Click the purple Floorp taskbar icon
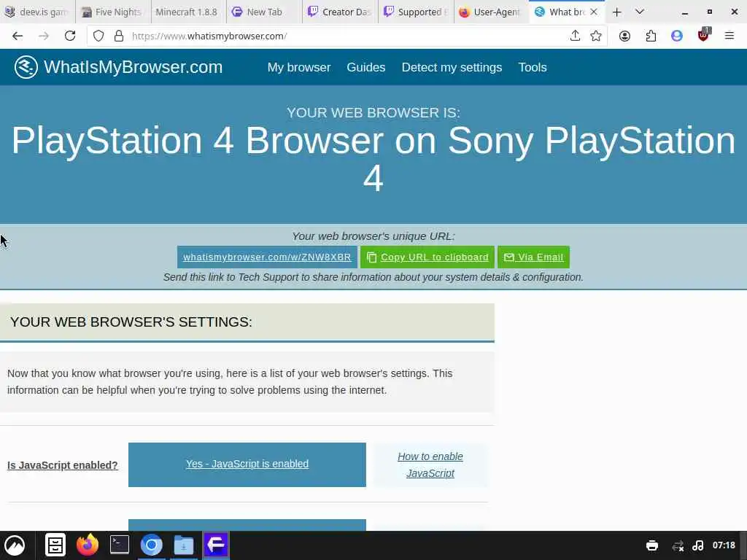The width and height of the screenshot is (747, 560). tap(216, 545)
